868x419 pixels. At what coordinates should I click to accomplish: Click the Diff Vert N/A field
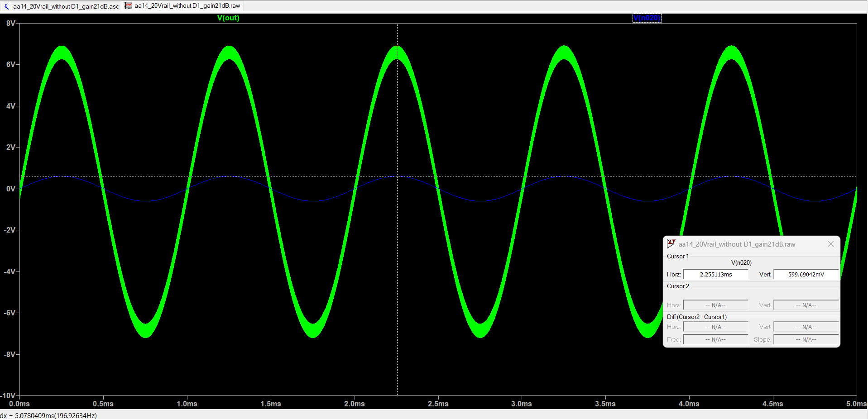(806, 327)
